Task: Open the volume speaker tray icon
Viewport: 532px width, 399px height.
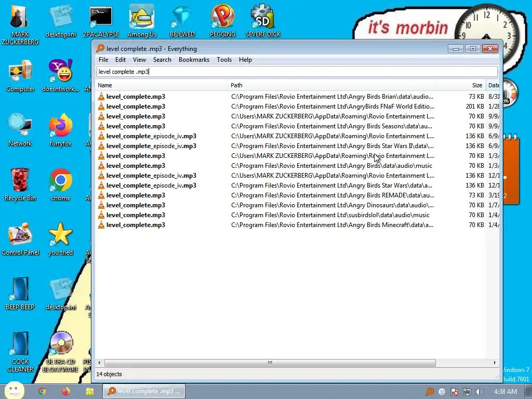Action: click(x=479, y=392)
